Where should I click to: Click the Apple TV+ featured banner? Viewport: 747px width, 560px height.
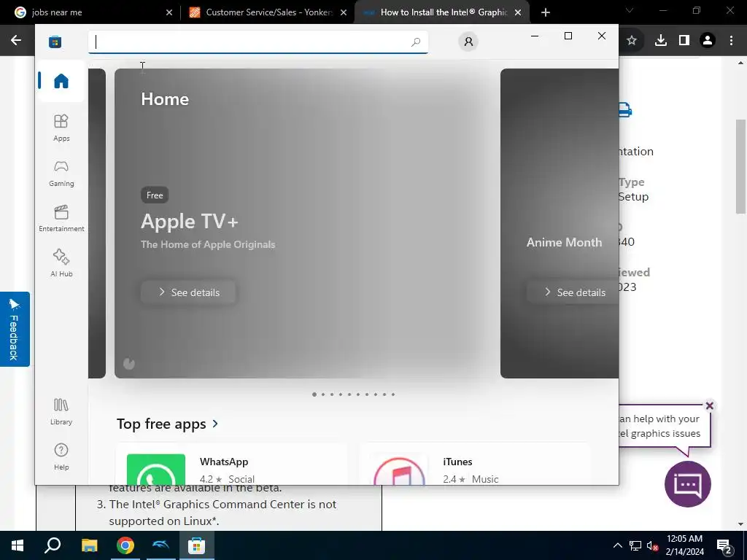click(306, 223)
